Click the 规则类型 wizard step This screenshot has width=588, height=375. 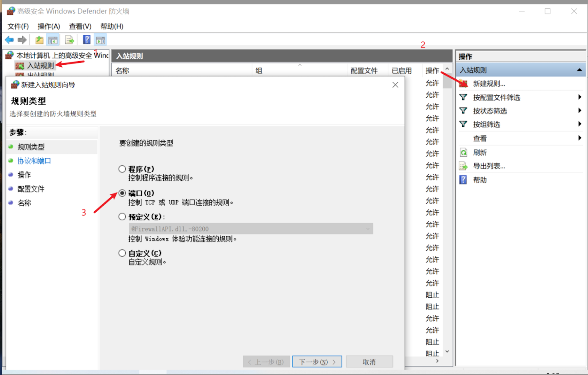coord(31,147)
